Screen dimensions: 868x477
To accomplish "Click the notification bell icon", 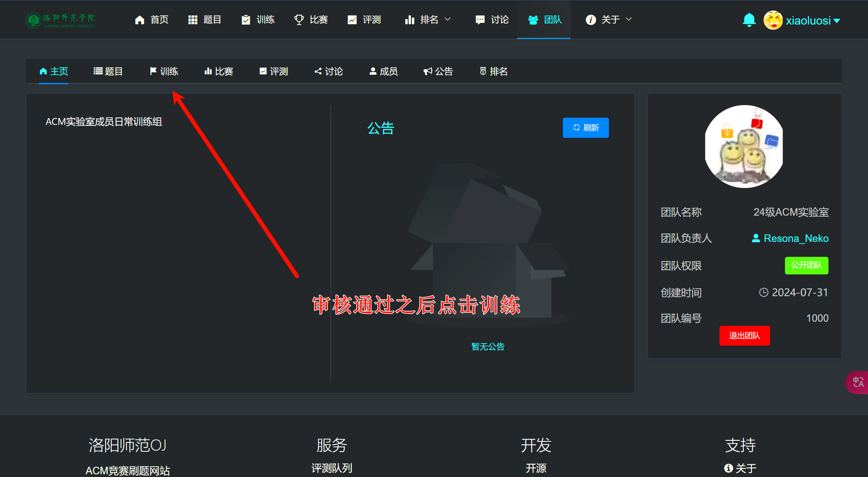I will pyautogui.click(x=749, y=20).
